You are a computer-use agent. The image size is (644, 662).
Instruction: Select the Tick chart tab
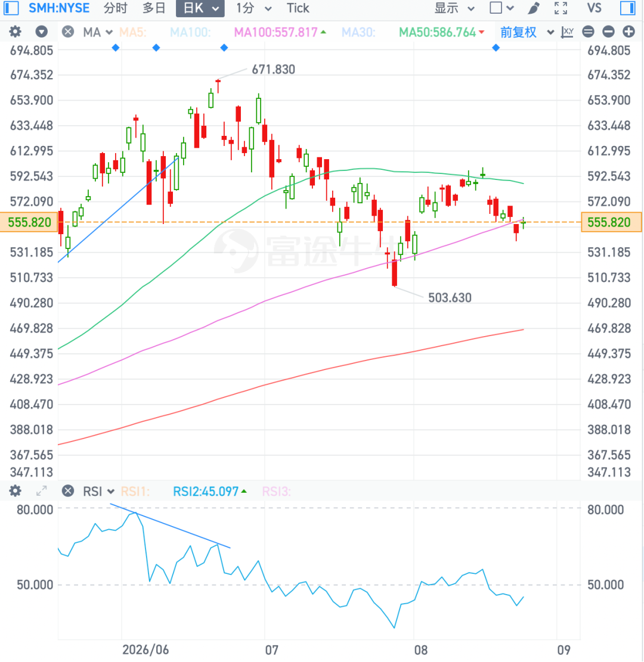(298, 8)
